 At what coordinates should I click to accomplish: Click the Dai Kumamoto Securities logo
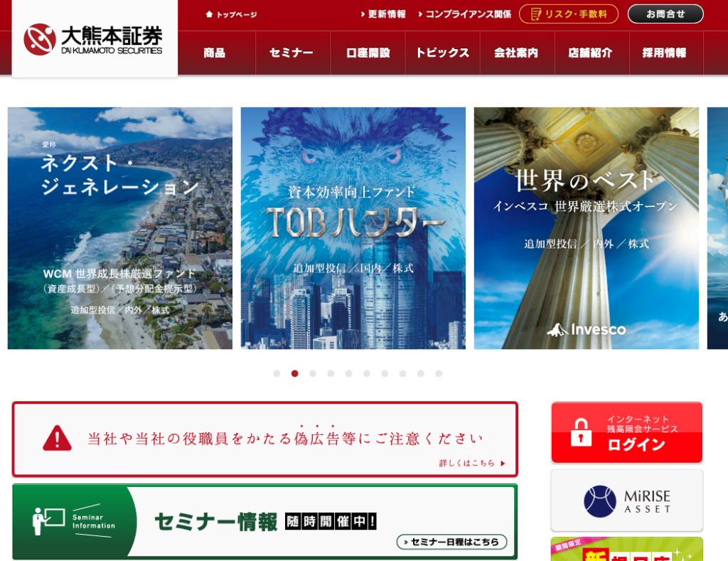point(93,39)
